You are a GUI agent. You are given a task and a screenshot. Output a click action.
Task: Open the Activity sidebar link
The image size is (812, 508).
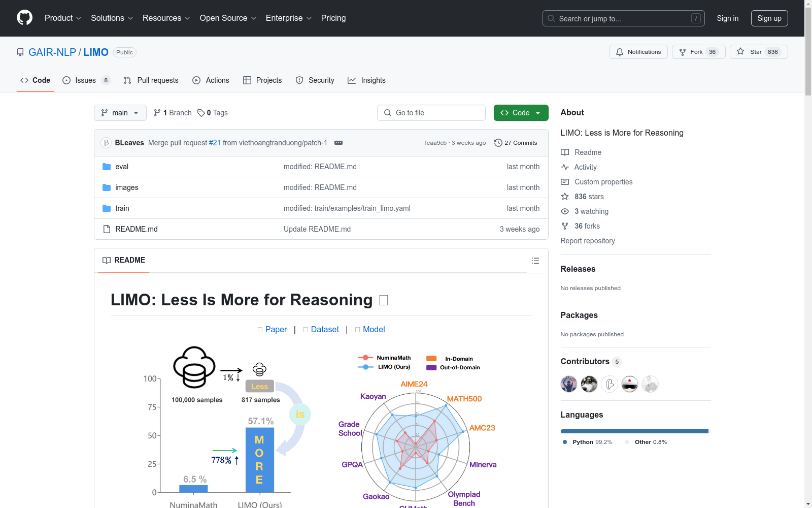pyautogui.click(x=579, y=167)
